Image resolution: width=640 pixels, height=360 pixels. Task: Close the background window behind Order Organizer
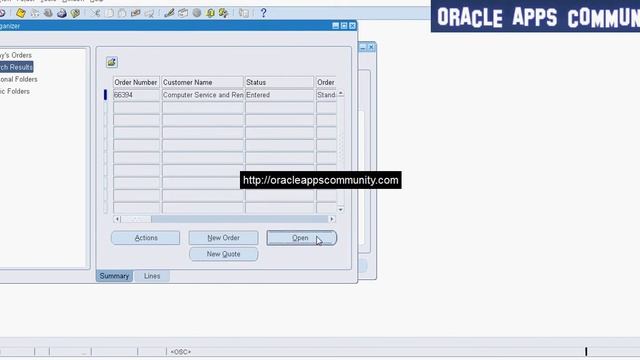click(x=371, y=47)
